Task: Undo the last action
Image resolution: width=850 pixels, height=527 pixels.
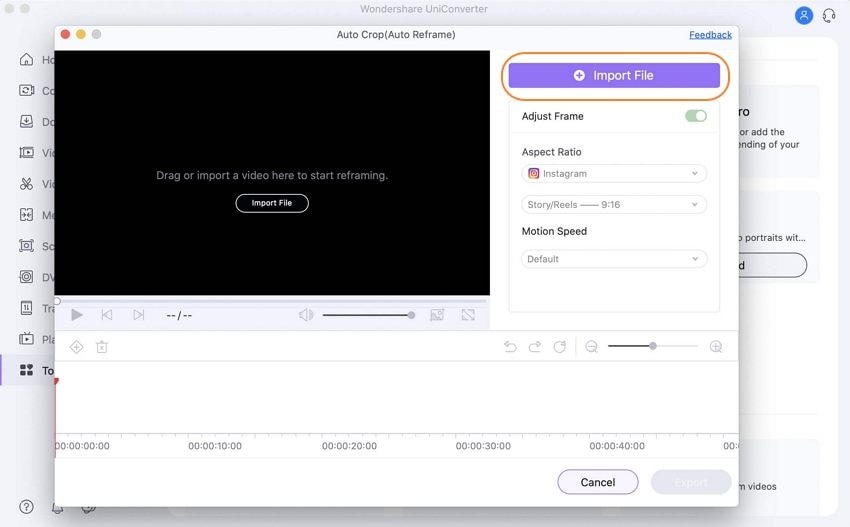Action: (x=510, y=346)
